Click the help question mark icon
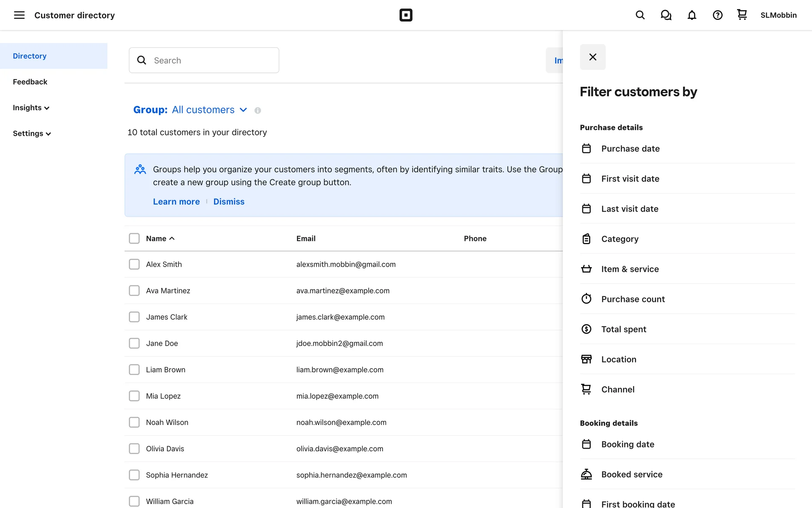This screenshot has width=812, height=508. pyautogui.click(x=717, y=15)
